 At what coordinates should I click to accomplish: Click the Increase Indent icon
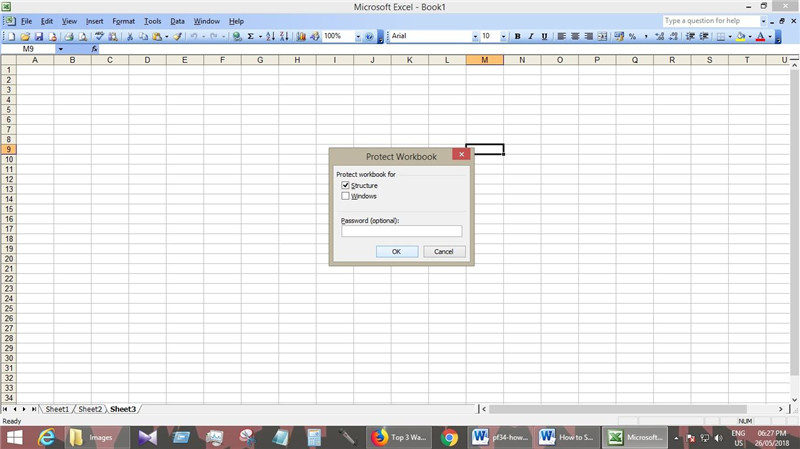pos(704,36)
